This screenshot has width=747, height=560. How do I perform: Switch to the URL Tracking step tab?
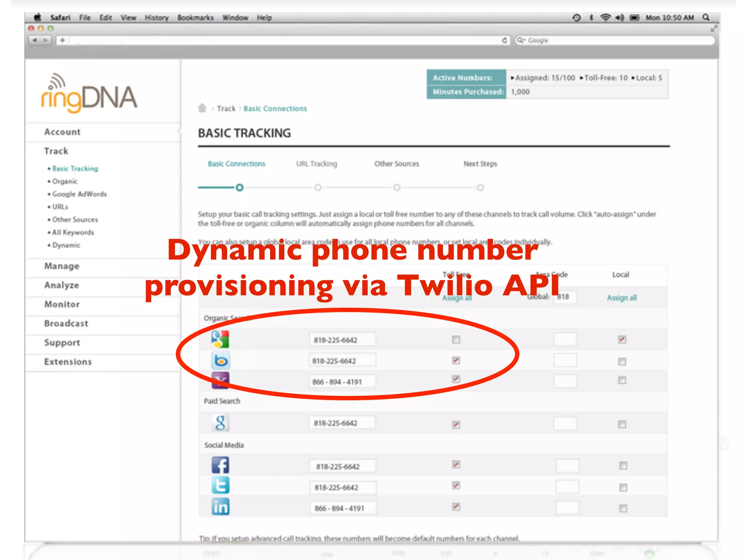coord(317,164)
